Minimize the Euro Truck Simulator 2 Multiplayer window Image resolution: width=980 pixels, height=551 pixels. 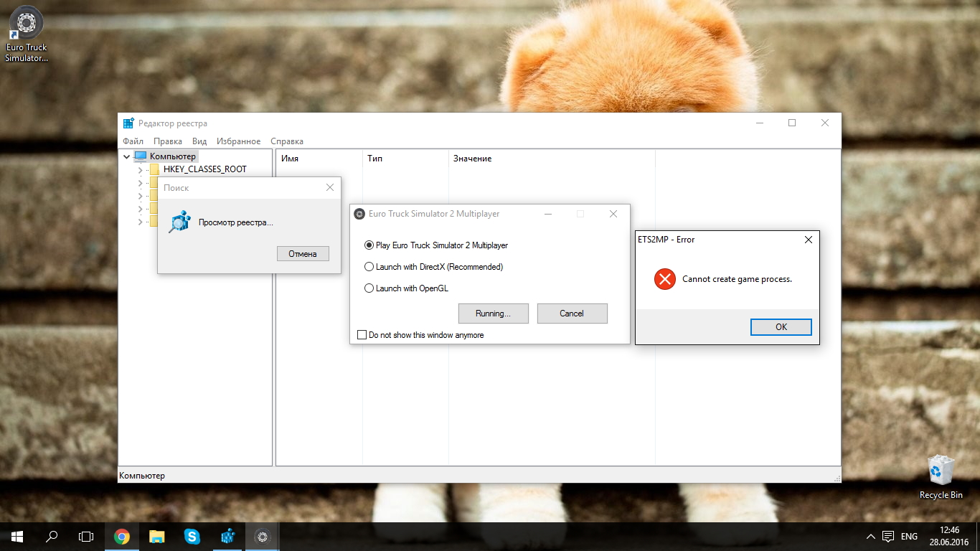(x=548, y=214)
